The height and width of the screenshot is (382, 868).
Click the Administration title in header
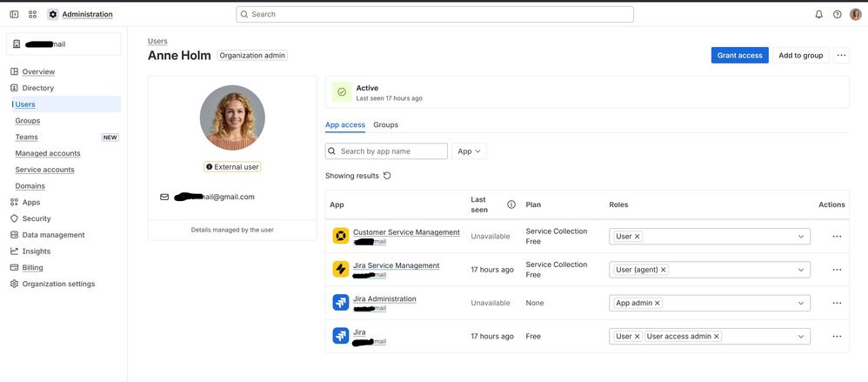[88, 15]
